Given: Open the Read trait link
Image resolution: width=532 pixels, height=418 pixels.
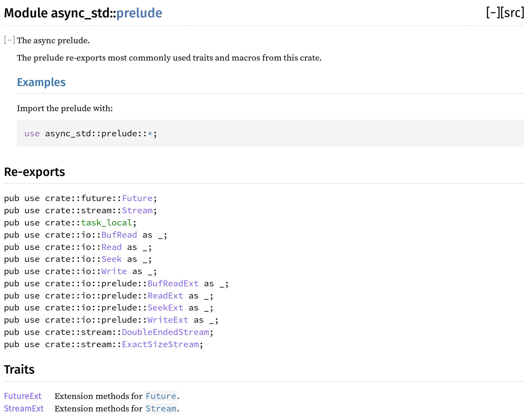Looking at the screenshot, I should point(112,247).
